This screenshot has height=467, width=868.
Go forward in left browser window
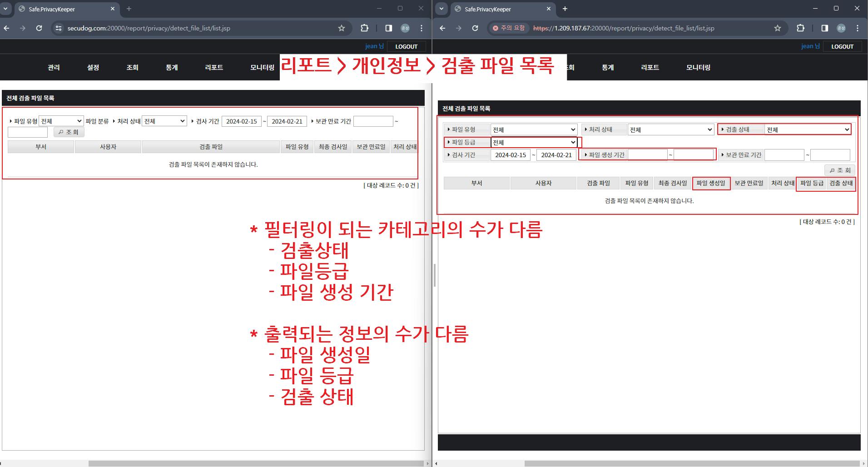[x=23, y=28]
